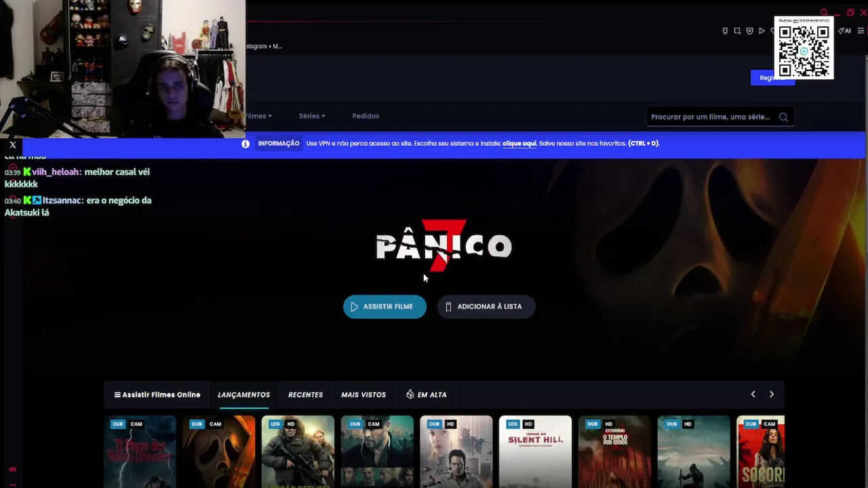
Task: Click the pin icon in browser toolbar
Action: pyautogui.click(x=725, y=31)
